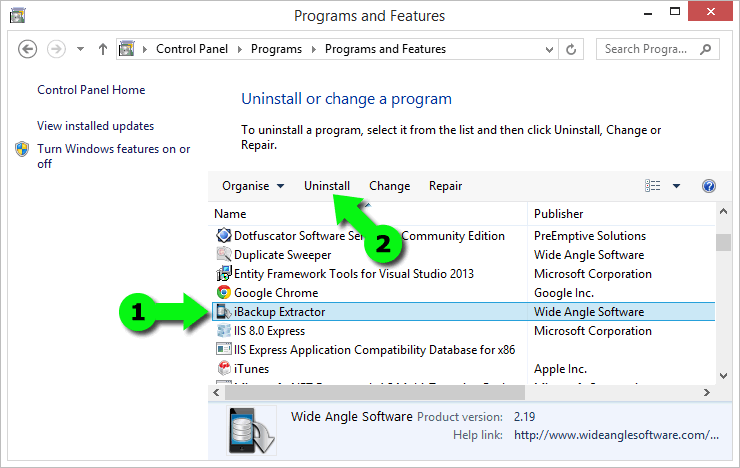
Task: Refresh the Programs and Features list
Action: (x=571, y=49)
